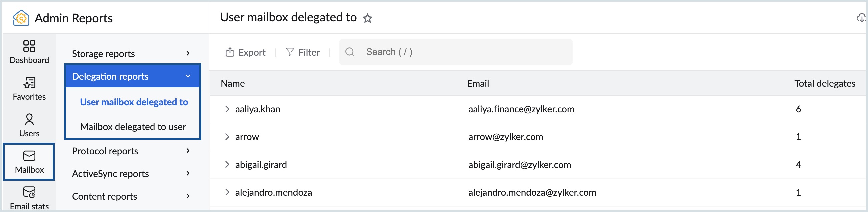
Task: Collapse the Delegation reports menu
Action: [188, 76]
